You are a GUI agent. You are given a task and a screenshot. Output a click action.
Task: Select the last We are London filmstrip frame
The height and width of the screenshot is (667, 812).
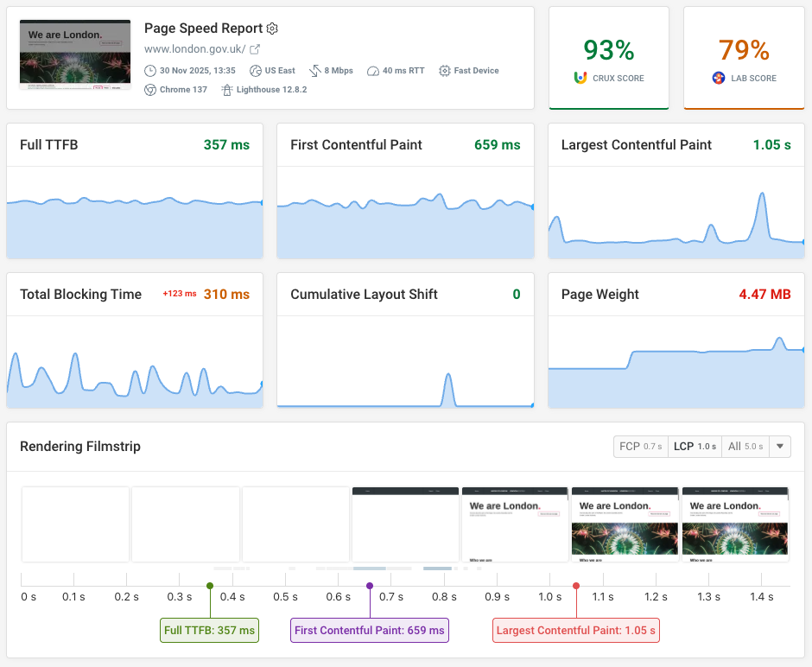(735, 524)
